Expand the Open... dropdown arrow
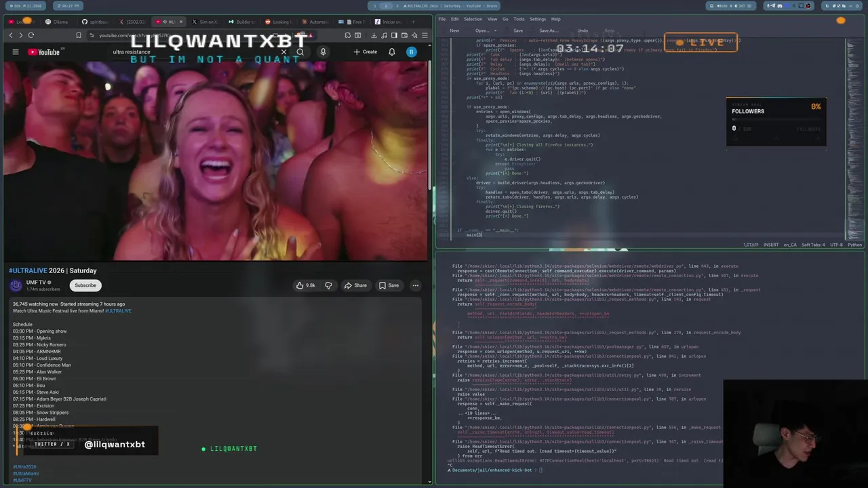This screenshot has height=488, width=868. click(496, 30)
